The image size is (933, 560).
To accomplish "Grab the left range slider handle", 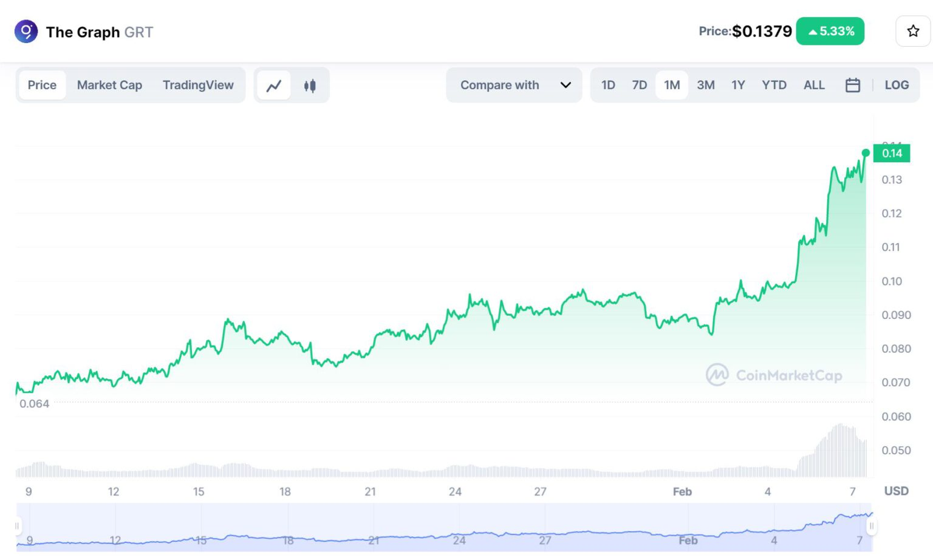I will tap(17, 526).
